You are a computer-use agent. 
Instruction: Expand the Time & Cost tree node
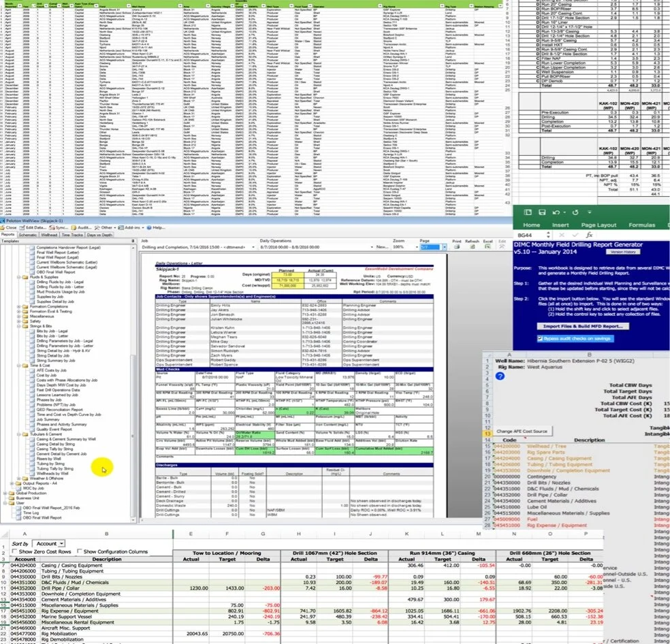18,366
